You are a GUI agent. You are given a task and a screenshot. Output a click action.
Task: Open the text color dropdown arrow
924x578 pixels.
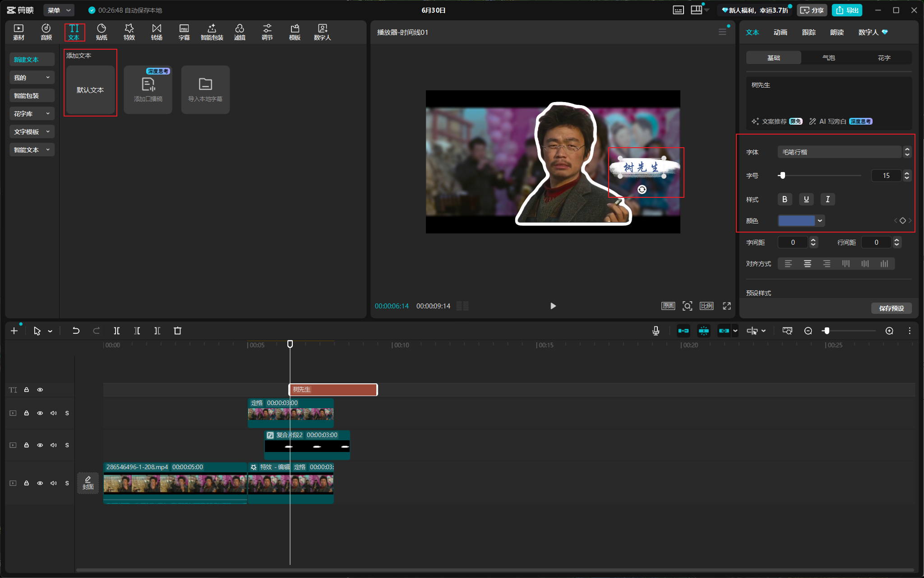(x=820, y=221)
